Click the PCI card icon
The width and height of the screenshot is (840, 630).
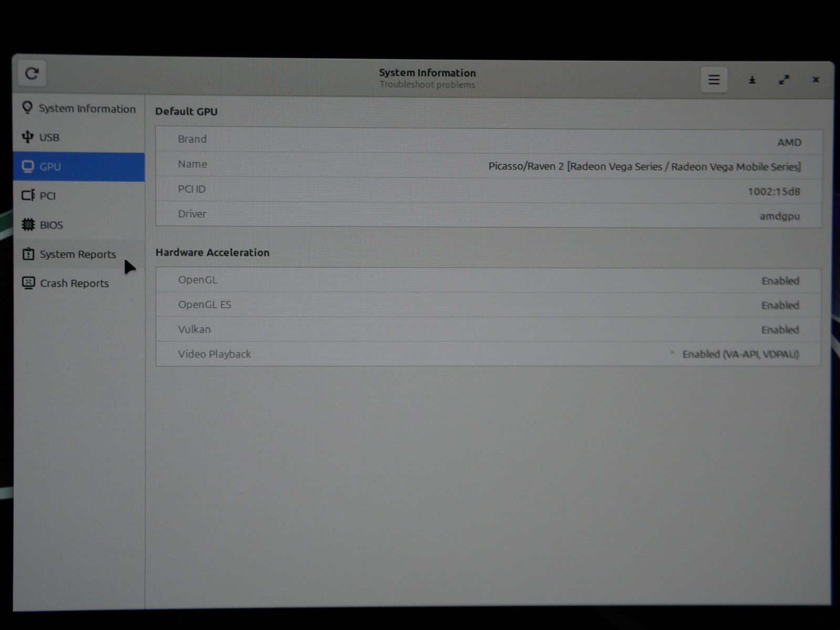(28, 195)
